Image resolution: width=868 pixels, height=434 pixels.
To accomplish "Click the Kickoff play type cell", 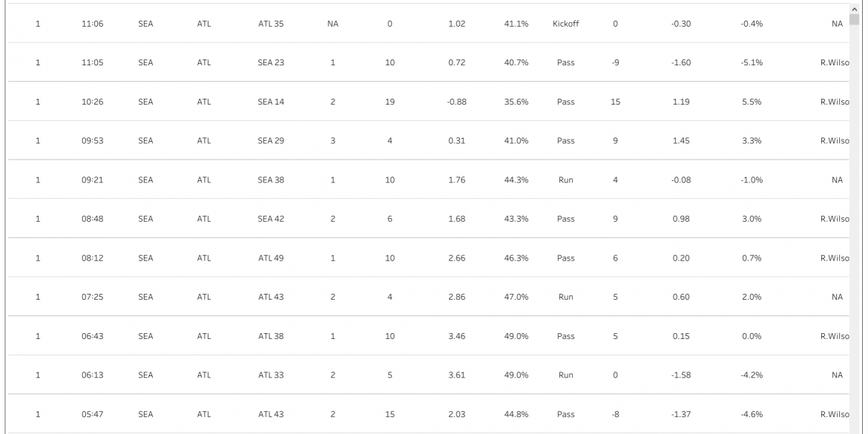I will point(565,24).
